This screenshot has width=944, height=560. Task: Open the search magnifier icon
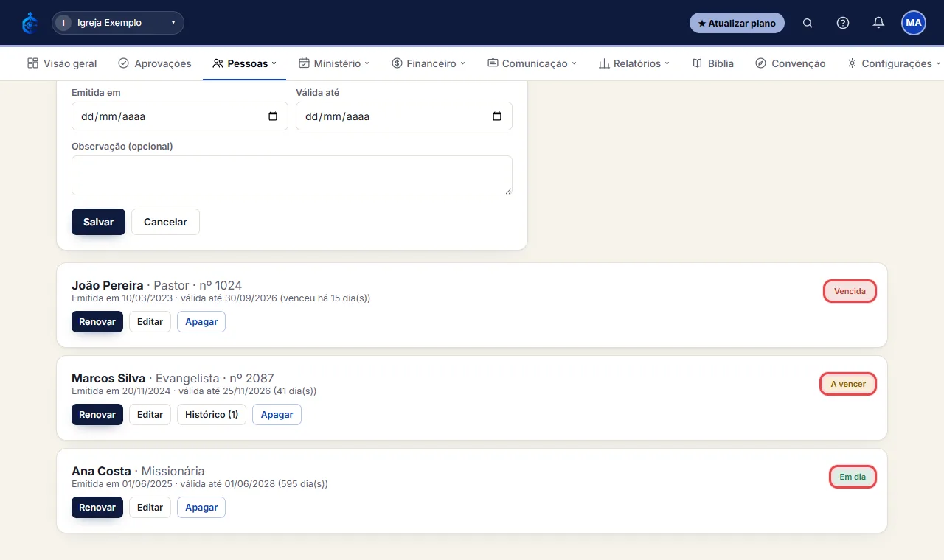[808, 23]
